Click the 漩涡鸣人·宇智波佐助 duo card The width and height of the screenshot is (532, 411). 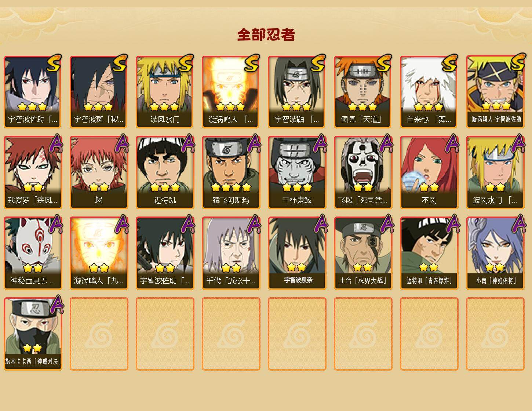495,92
